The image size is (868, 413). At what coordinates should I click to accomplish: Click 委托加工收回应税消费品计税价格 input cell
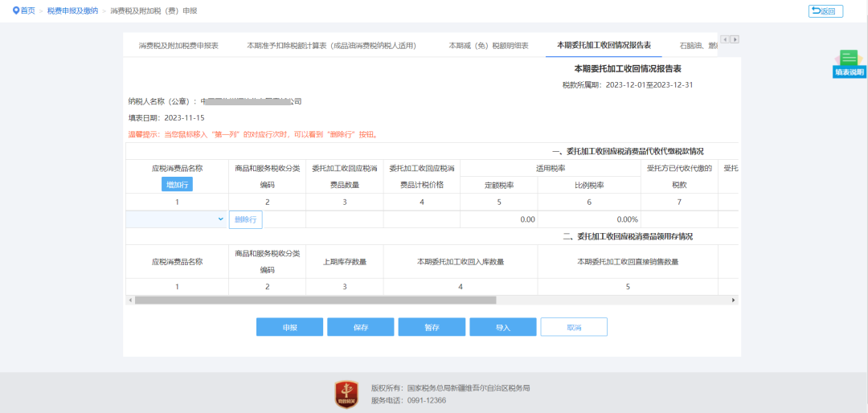422,219
